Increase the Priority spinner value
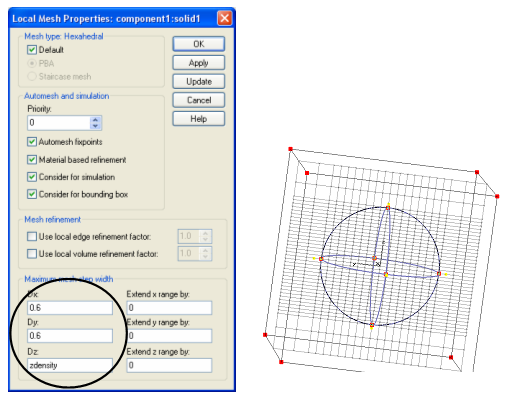The height and width of the screenshot is (399, 506). point(95,119)
